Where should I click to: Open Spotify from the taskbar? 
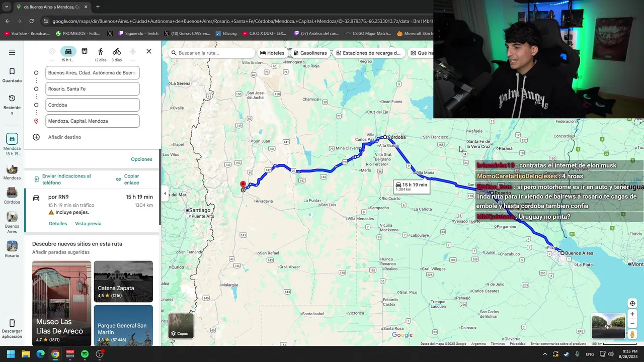point(85,354)
